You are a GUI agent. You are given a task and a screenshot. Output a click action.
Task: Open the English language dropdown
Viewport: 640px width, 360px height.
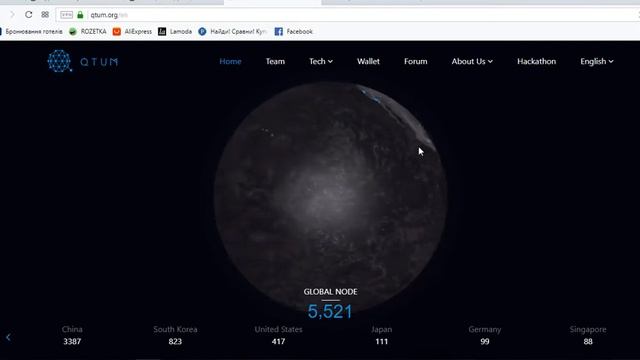pos(597,61)
